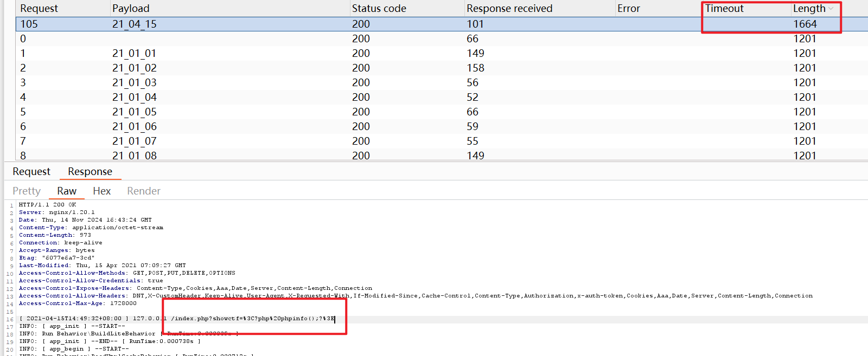The width and height of the screenshot is (868, 356).
Task: Switch to Render view
Action: (144, 191)
